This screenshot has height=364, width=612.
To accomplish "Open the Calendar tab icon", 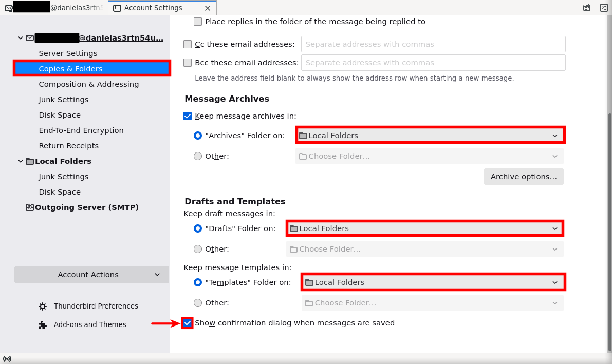I will click(586, 8).
